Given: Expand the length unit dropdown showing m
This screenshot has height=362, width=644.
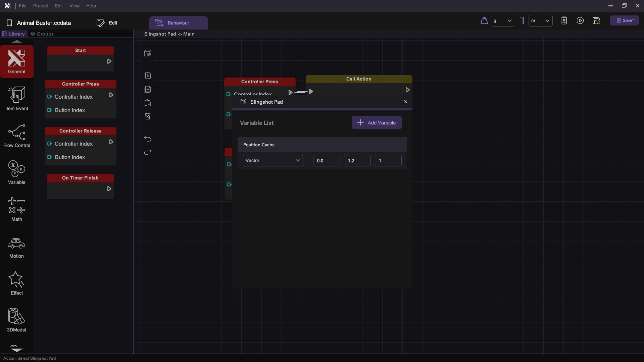Looking at the screenshot, I should pyautogui.click(x=540, y=21).
